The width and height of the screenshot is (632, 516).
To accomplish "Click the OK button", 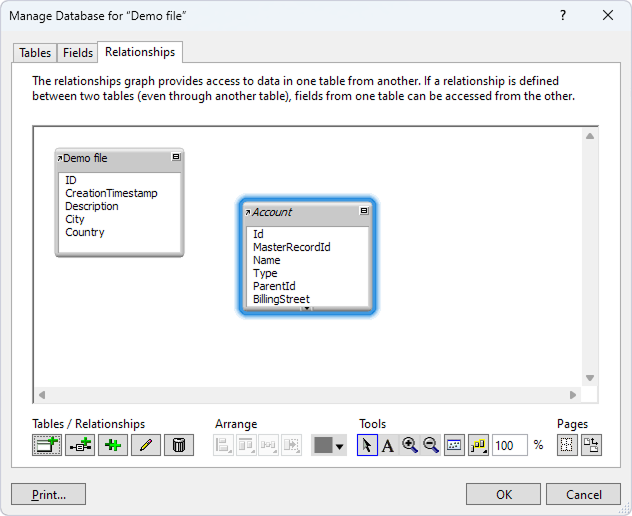I will 503,494.
